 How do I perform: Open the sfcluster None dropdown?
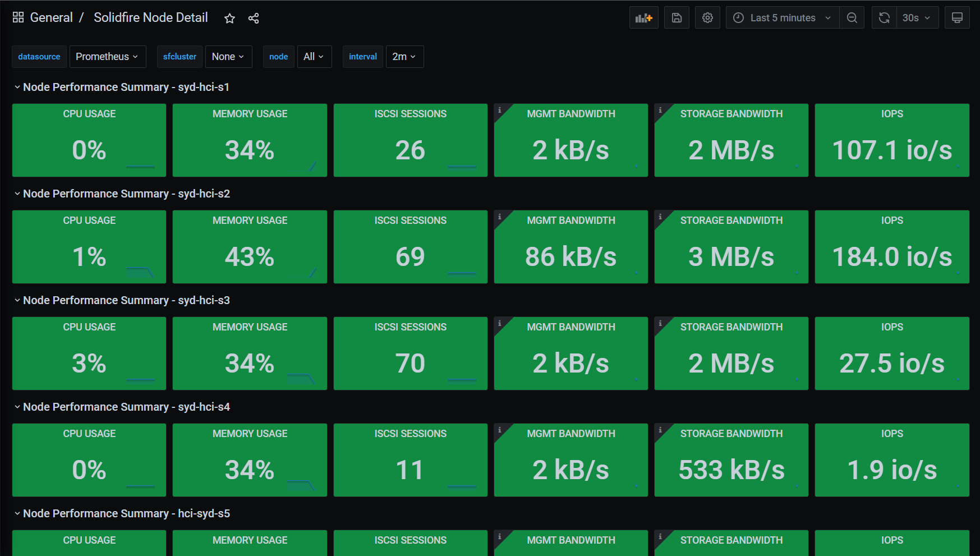[228, 57]
